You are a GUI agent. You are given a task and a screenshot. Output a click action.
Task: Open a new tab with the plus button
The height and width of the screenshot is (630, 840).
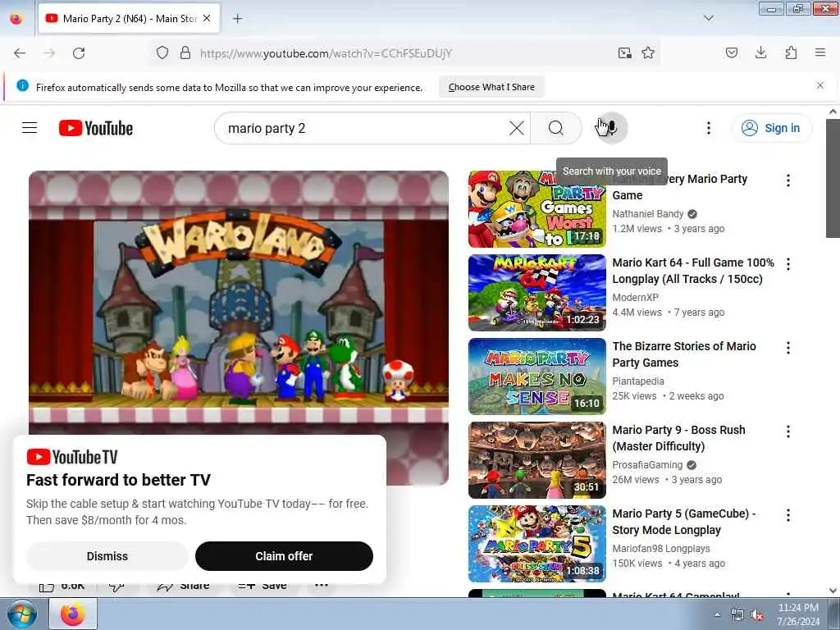pos(237,19)
